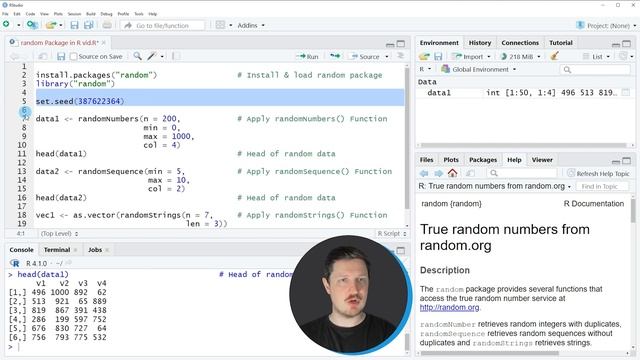Click the re-run previous code icon

tap(335, 56)
